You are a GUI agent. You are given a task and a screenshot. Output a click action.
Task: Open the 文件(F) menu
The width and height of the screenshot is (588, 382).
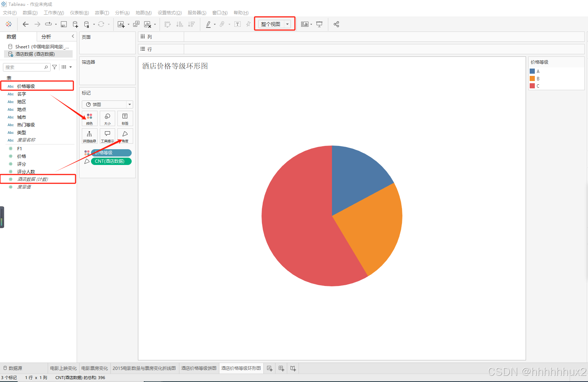point(10,13)
